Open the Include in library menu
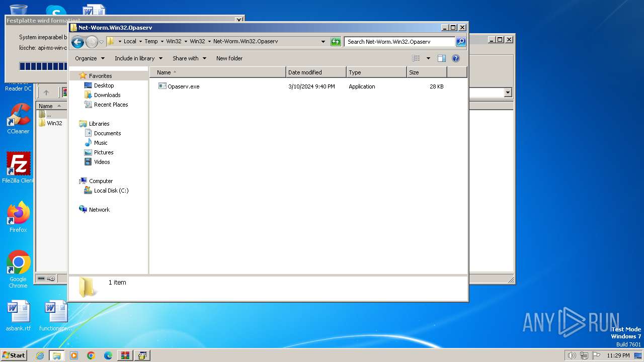 (138, 58)
